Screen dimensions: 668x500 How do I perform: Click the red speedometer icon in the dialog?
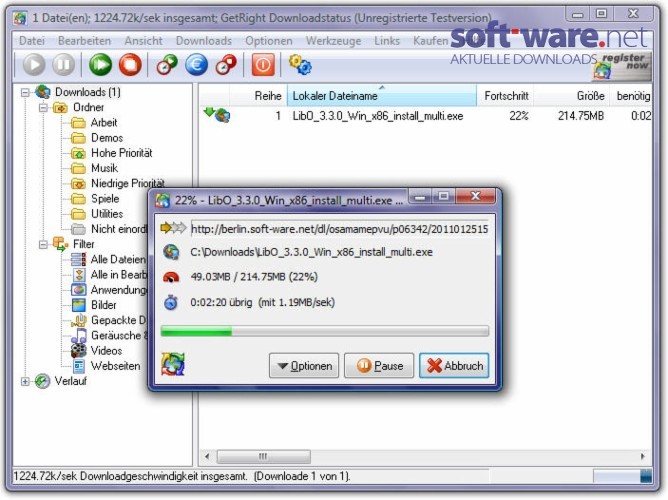pyautogui.click(x=171, y=277)
